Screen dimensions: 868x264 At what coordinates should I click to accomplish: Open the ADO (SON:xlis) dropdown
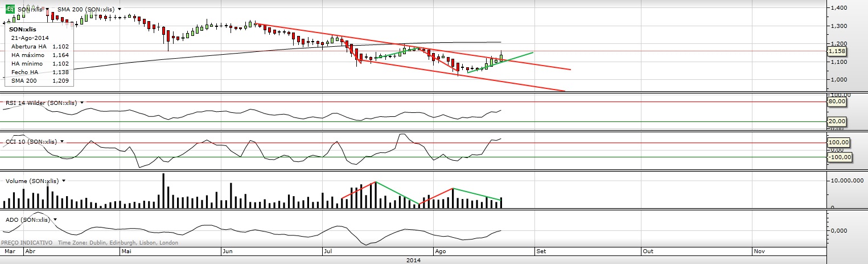(x=55, y=220)
